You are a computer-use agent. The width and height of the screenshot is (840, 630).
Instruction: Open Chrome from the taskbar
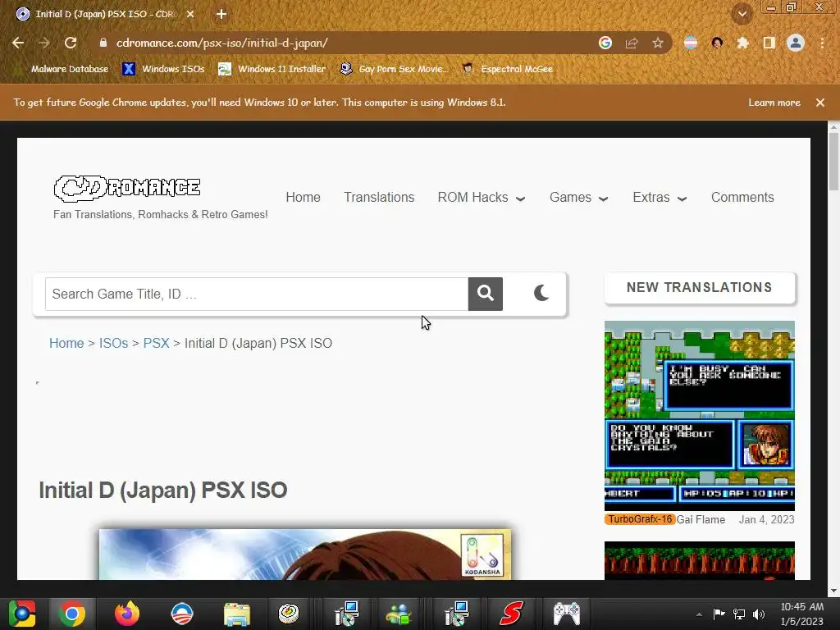(x=72, y=614)
